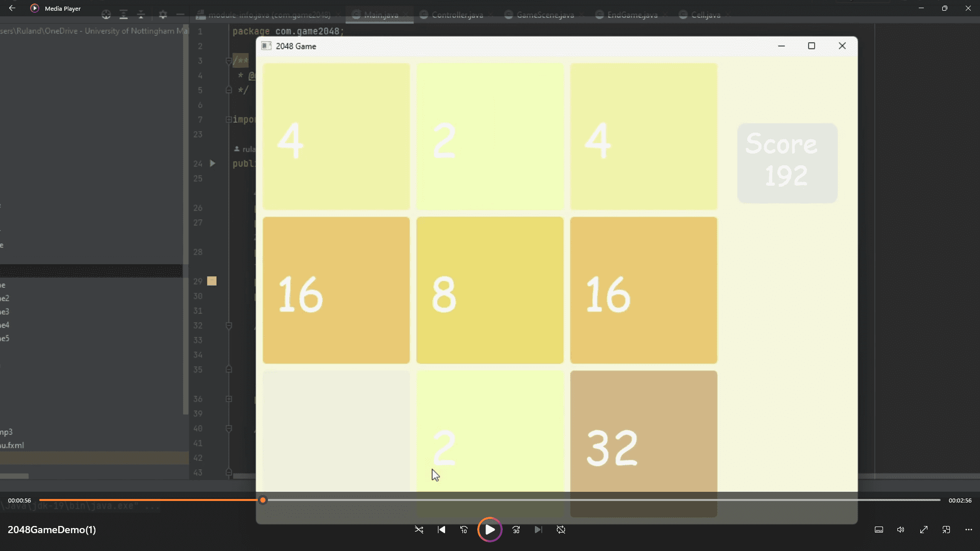
Task: Click the elapsed time 00:00:56
Action: pyautogui.click(x=19, y=500)
